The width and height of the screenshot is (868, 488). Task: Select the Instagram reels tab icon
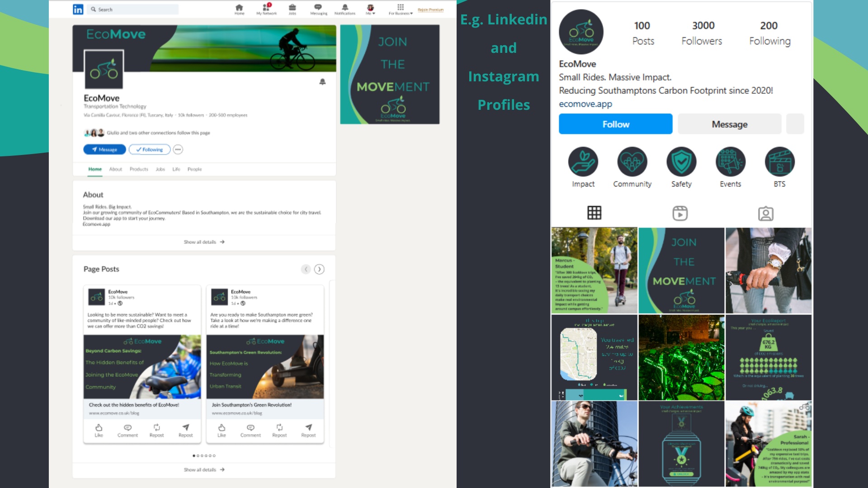pyautogui.click(x=680, y=213)
